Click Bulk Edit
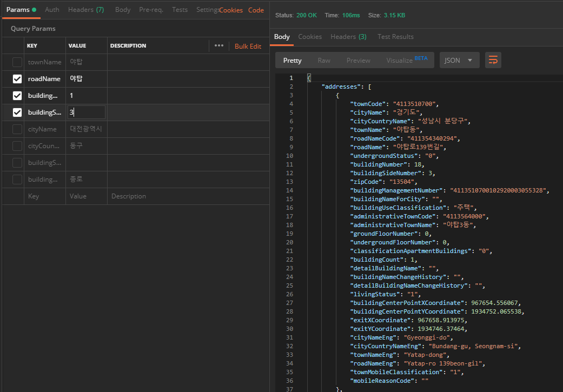The height and width of the screenshot is (392, 563). pyautogui.click(x=248, y=46)
